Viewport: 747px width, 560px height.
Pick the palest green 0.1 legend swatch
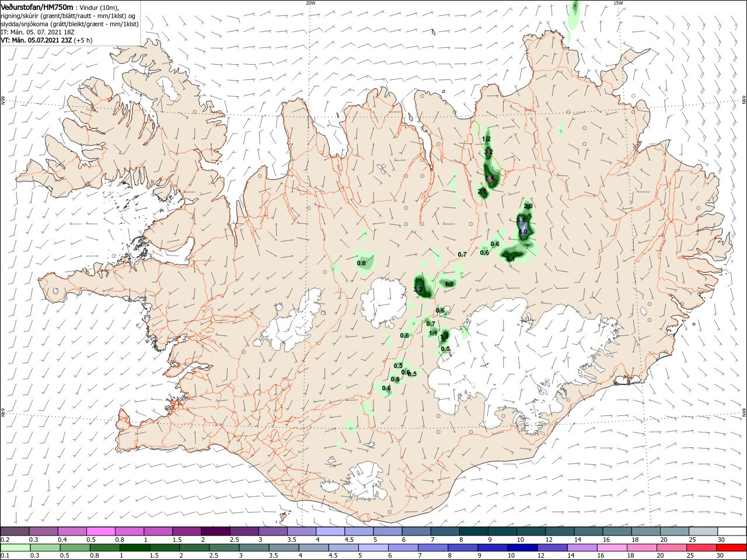coord(15,548)
